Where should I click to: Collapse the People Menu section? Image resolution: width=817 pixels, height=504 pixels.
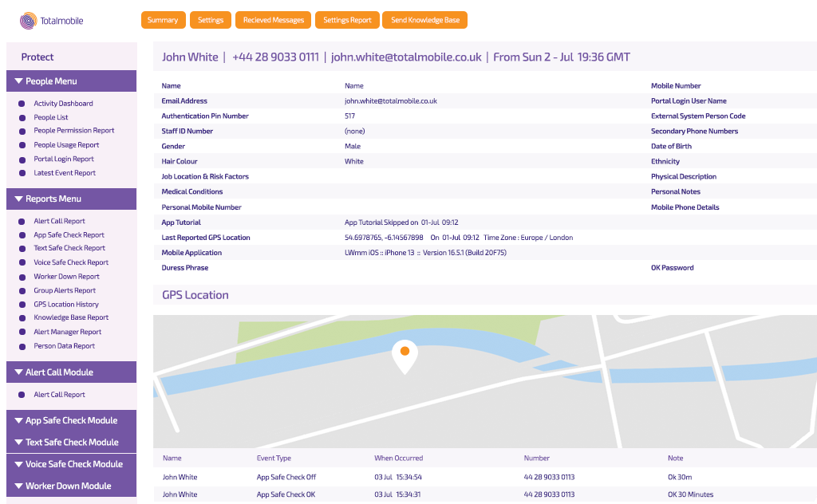71,81
